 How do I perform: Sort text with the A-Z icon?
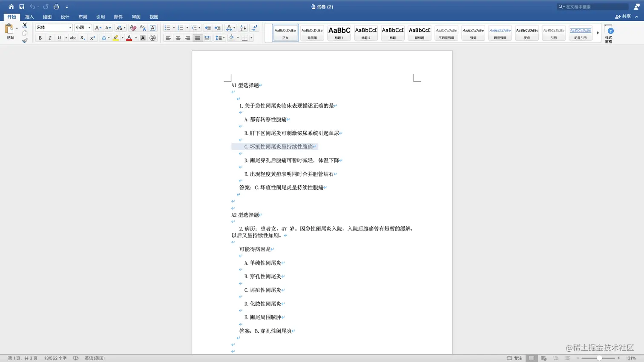[243, 28]
